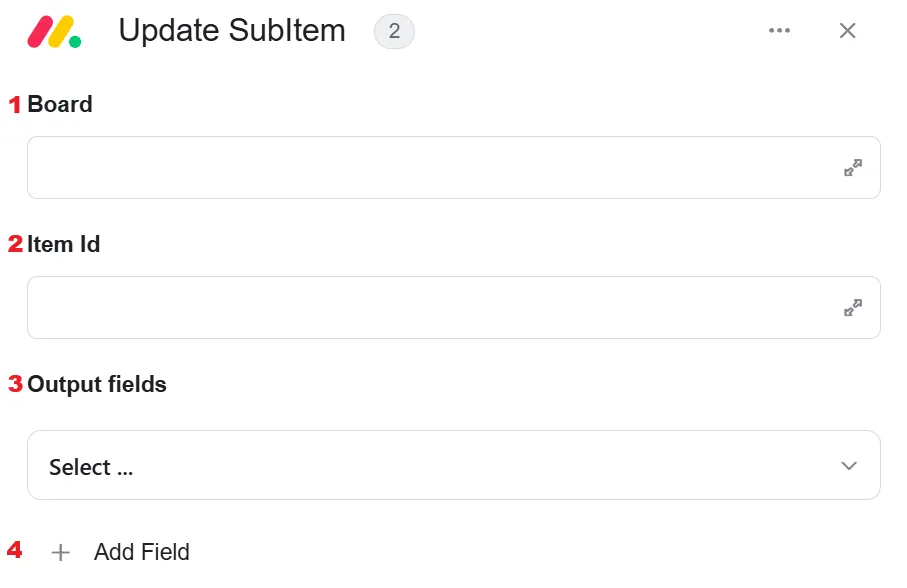This screenshot has width=907, height=588.
Task: Open the Output fields Select dropdown
Action: (x=454, y=465)
